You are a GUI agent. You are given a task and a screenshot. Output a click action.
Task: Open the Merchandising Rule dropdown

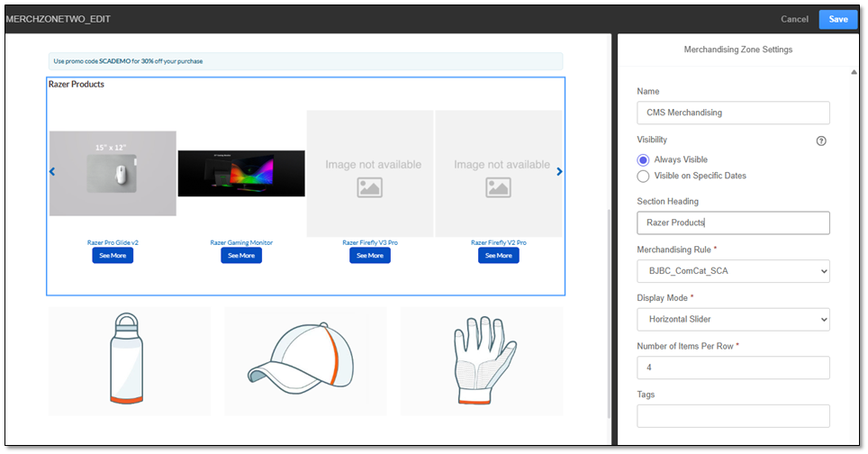point(733,271)
